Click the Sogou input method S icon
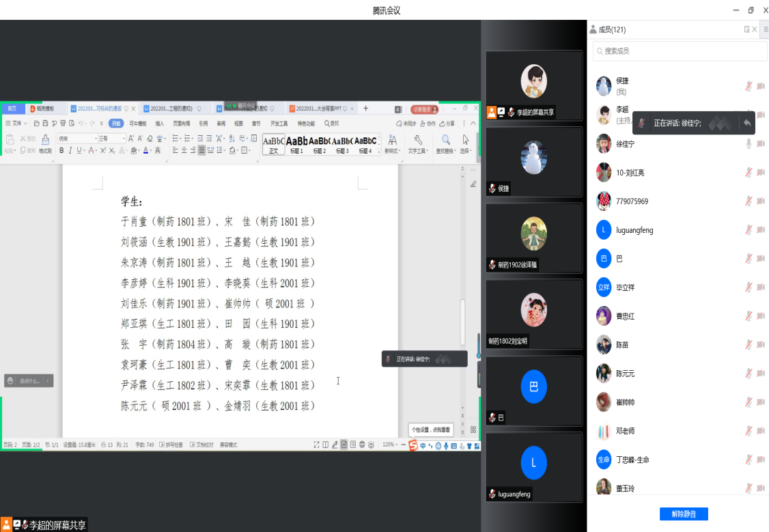 pyautogui.click(x=413, y=446)
